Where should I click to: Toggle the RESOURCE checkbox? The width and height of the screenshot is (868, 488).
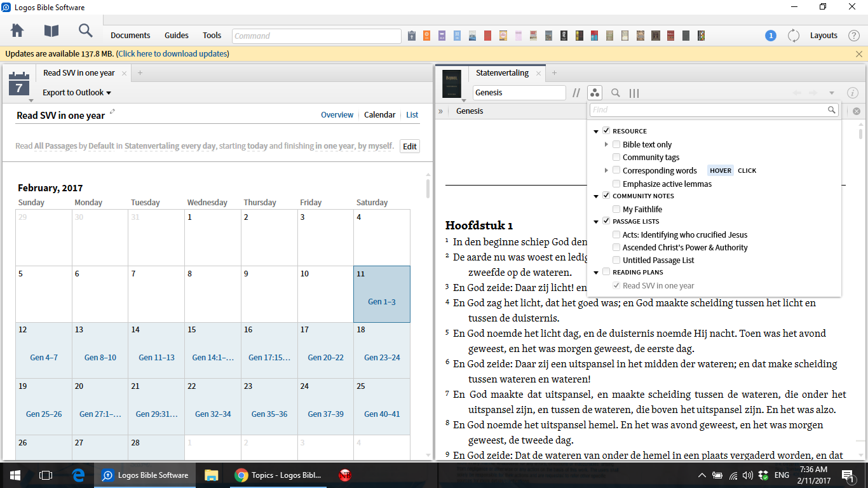[x=606, y=131]
